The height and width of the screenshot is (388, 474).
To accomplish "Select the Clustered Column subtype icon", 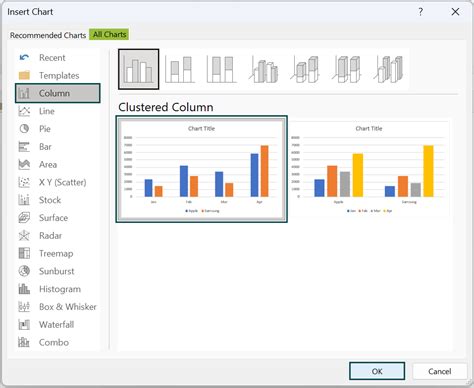I will [x=138, y=69].
